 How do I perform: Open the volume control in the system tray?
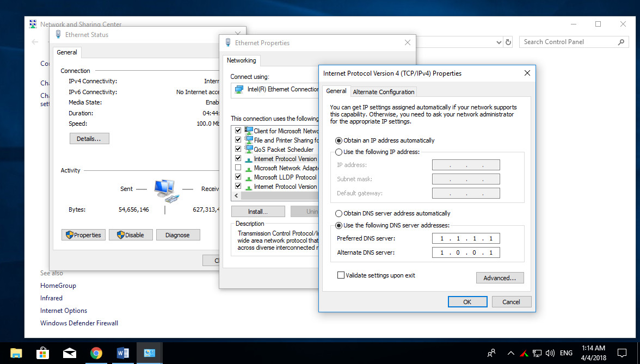[x=550, y=353]
